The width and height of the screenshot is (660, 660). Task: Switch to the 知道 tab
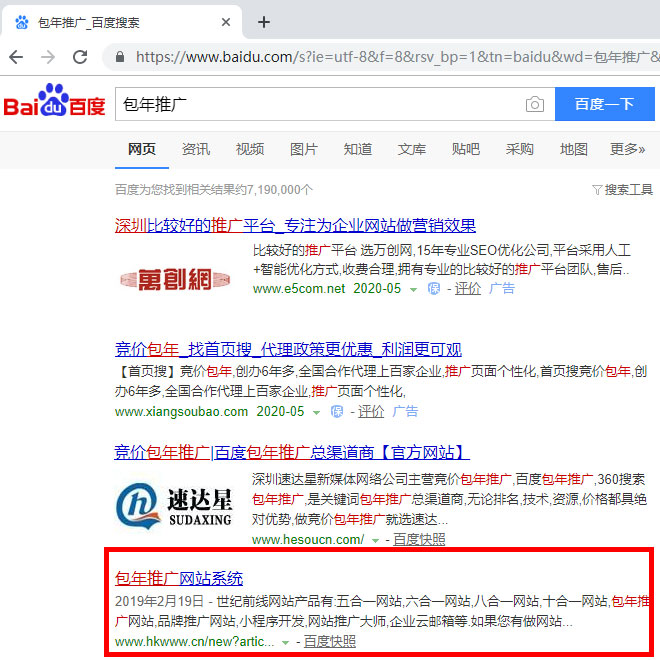pos(358,149)
